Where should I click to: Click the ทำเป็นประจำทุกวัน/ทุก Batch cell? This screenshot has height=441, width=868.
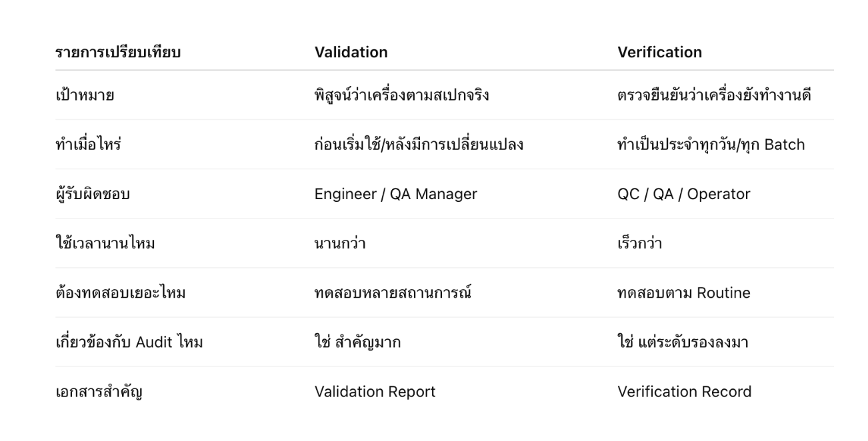(711, 145)
